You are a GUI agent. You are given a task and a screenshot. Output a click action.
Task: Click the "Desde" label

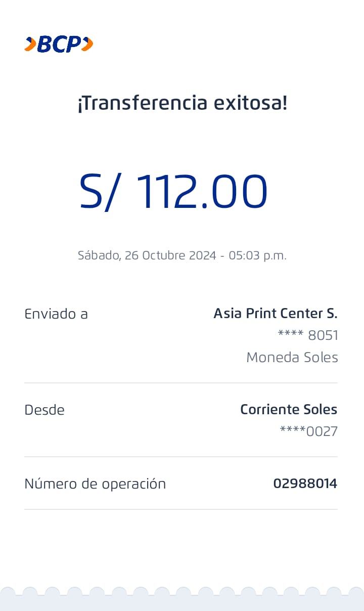44,410
